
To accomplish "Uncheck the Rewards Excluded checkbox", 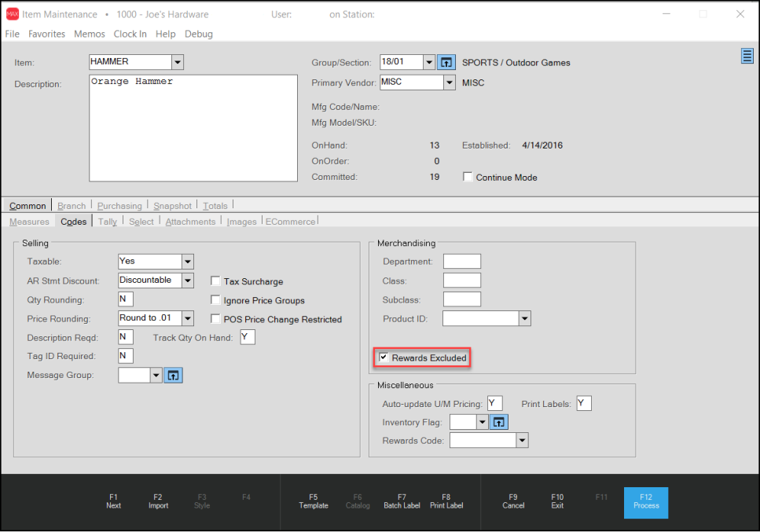I will point(384,357).
